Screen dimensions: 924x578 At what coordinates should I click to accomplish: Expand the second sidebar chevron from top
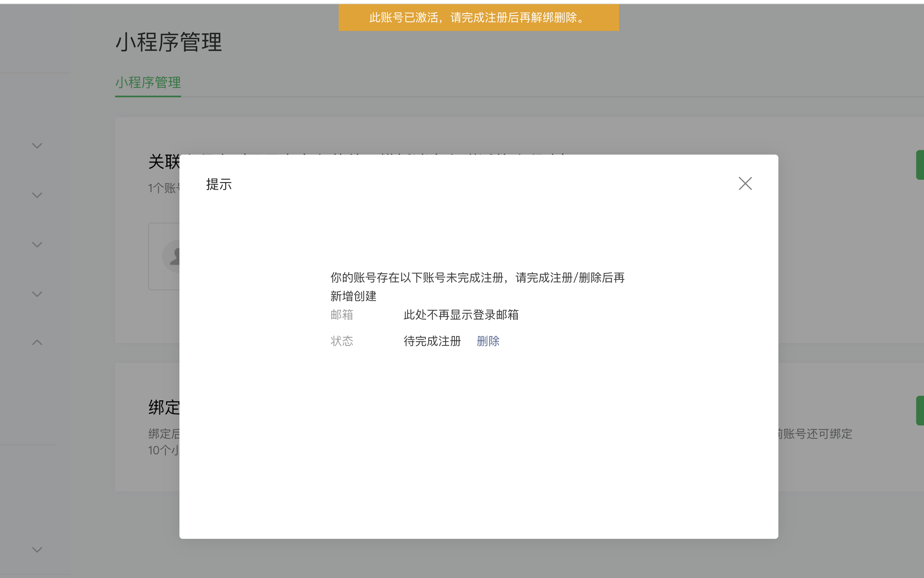pyautogui.click(x=37, y=195)
